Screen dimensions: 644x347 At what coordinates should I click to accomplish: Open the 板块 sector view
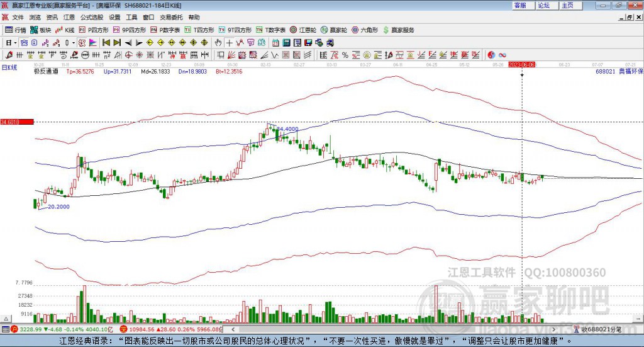40,30
